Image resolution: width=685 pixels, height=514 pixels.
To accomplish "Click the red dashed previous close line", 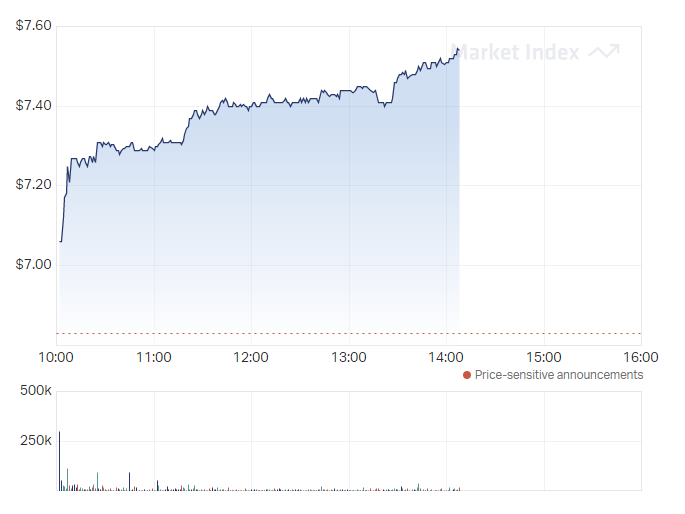I will point(349,334).
